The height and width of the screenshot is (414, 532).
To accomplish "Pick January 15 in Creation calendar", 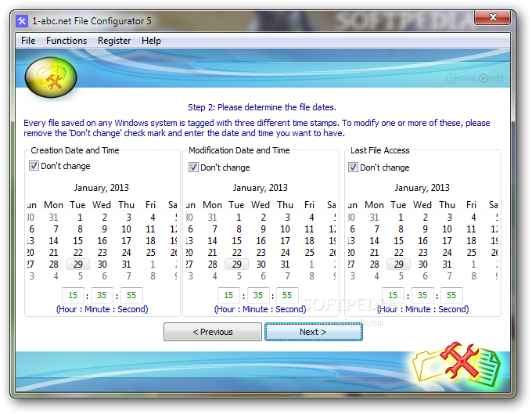I will (x=77, y=241).
